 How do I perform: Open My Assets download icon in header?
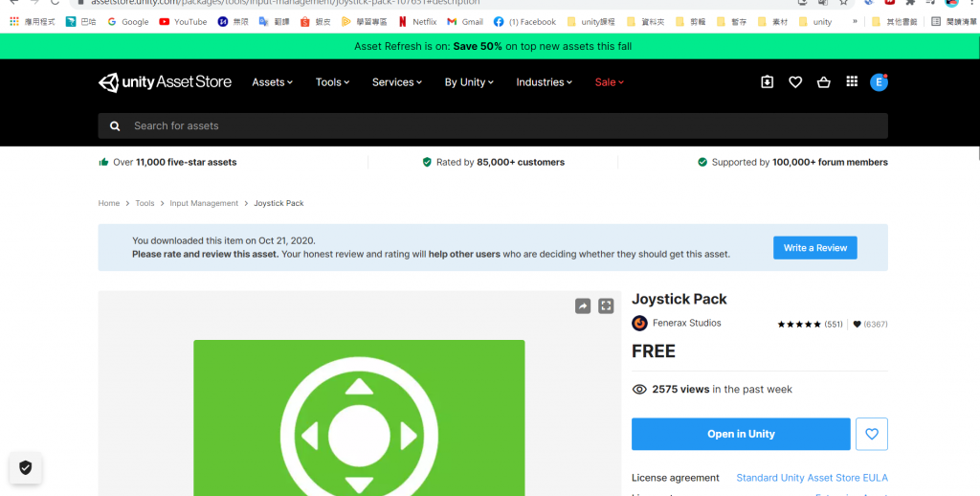(x=767, y=82)
